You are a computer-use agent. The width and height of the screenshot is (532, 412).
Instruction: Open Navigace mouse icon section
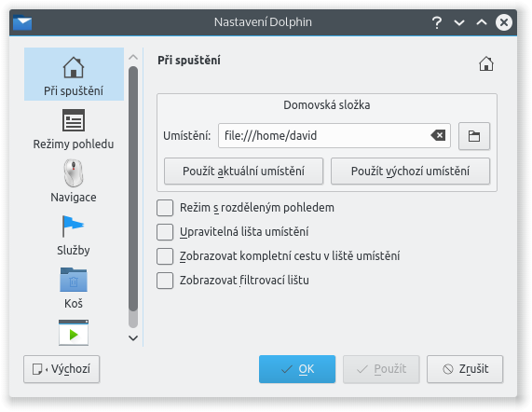74,181
